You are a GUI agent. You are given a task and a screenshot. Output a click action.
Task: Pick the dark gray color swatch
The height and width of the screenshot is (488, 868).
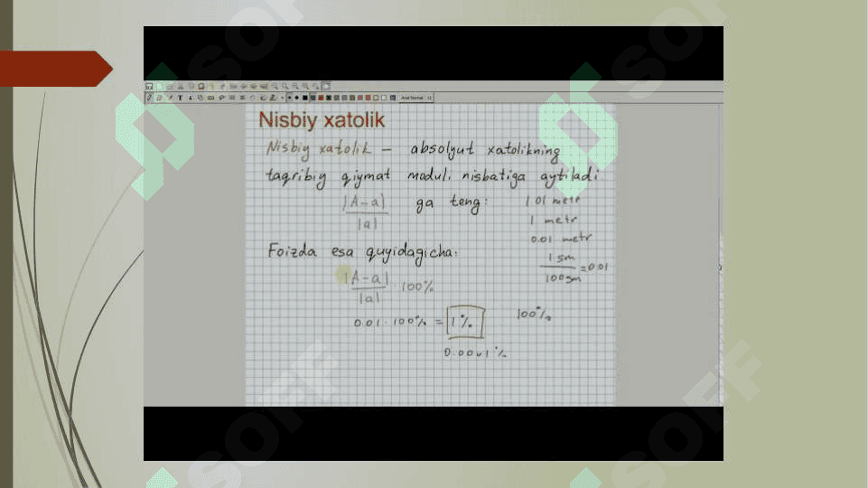313,98
